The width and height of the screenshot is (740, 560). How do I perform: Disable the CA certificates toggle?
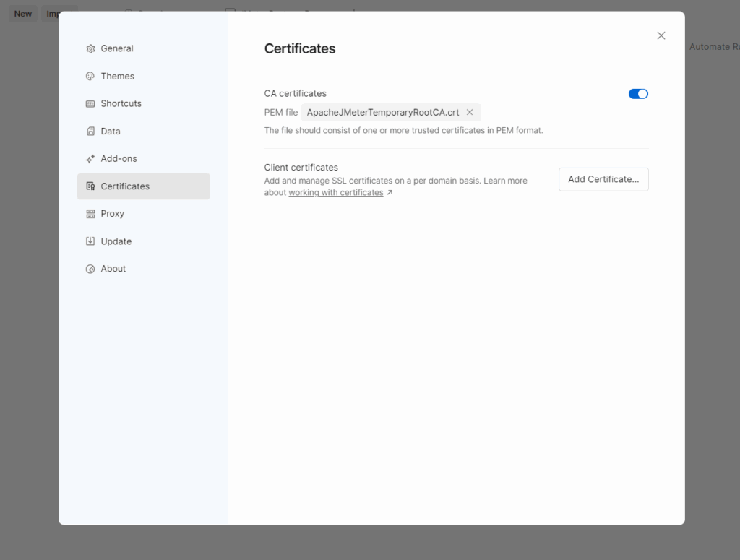point(638,93)
